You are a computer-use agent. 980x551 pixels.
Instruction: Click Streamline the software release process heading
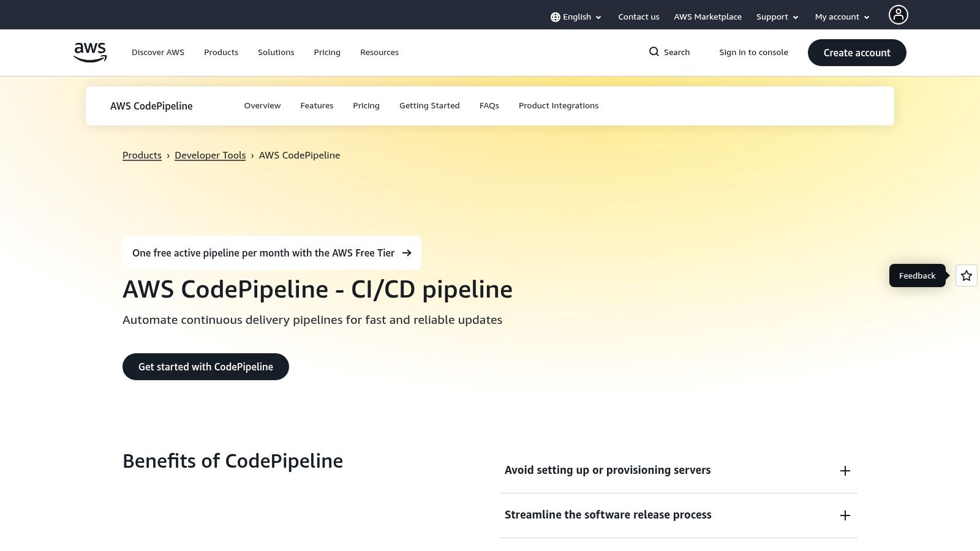click(608, 515)
